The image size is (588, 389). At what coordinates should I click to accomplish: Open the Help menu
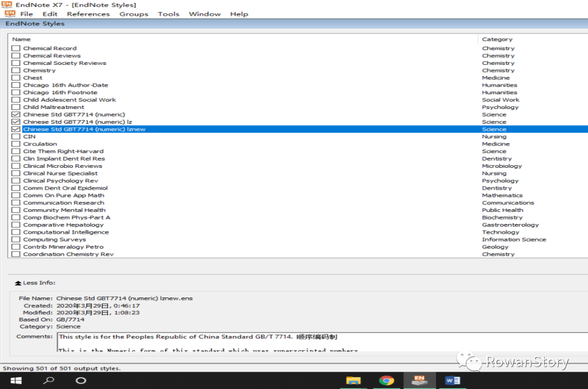(x=239, y=14)
